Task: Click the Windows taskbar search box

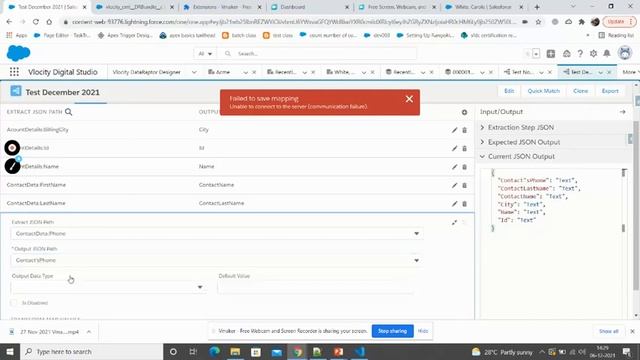Action: (91, 351)
